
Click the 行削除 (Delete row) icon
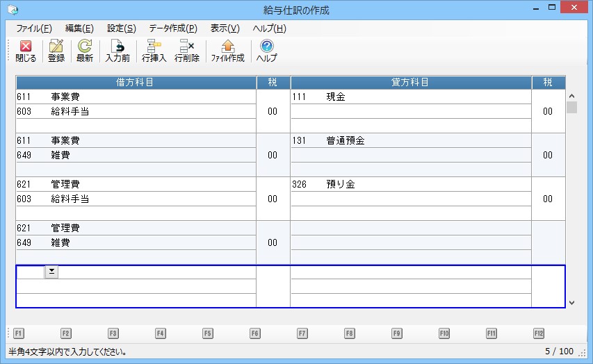tap(186, 51)
